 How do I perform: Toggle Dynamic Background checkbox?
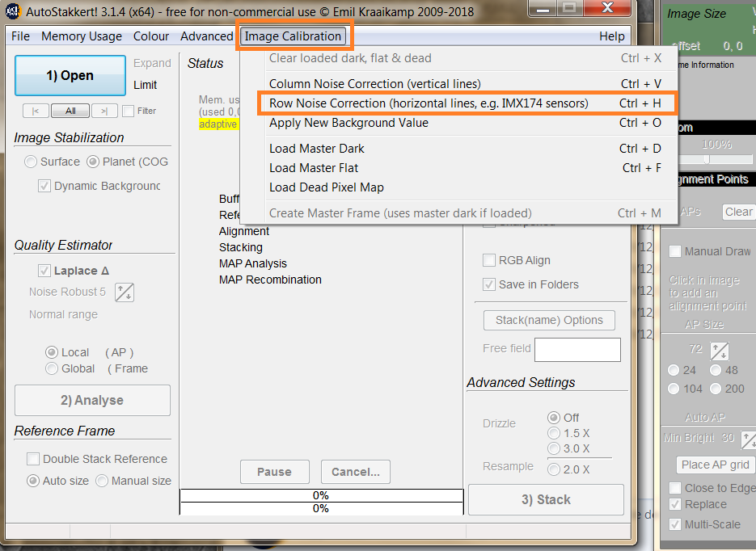click(x=44, y=186)
